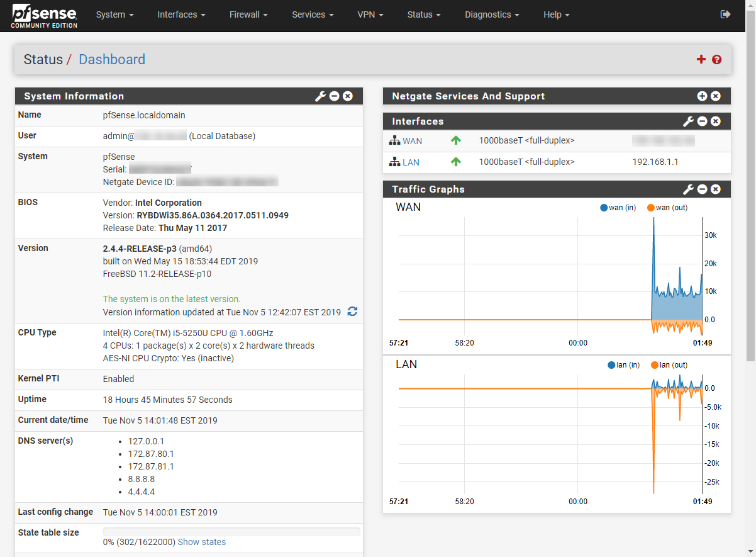Open the Status dropdown menu
Image resolution: width=756 pixels, height=557 pixels.
coord(424,14)
